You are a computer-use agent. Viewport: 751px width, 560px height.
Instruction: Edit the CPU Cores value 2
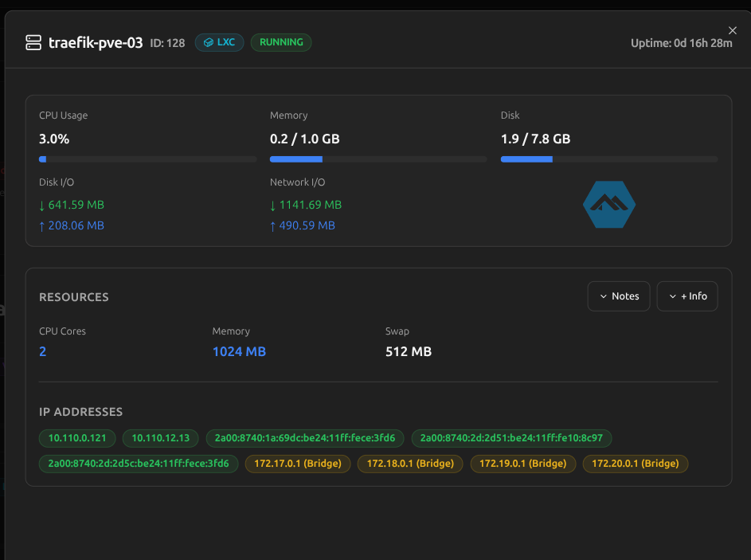pos(43,351)
